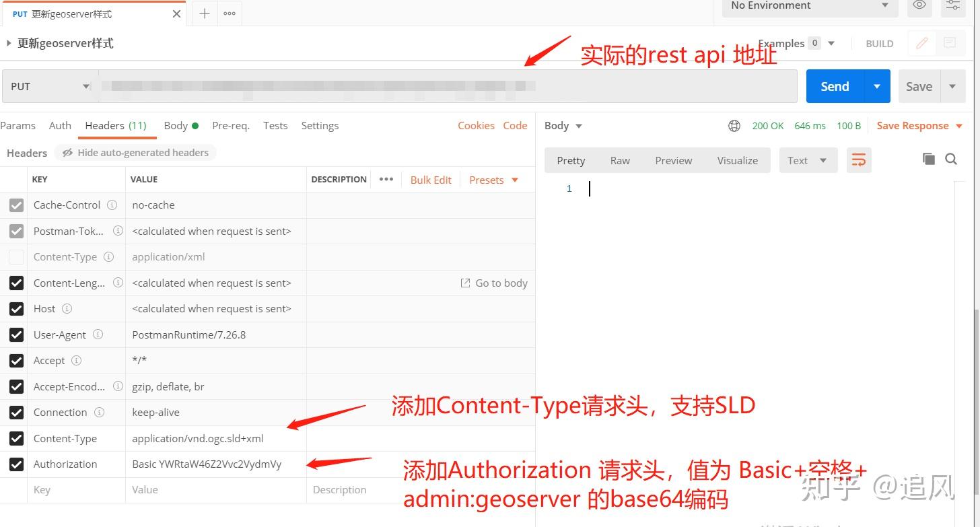Click the copy response icon

tap(928, 159)
